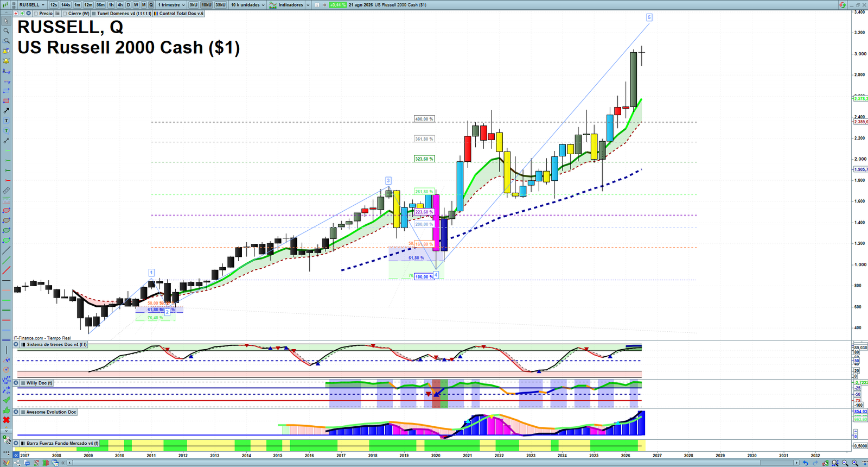Expand the bottom toolbar double-chevron
The height and width of the screenshot is (467, 868).
tap(63, 463)
